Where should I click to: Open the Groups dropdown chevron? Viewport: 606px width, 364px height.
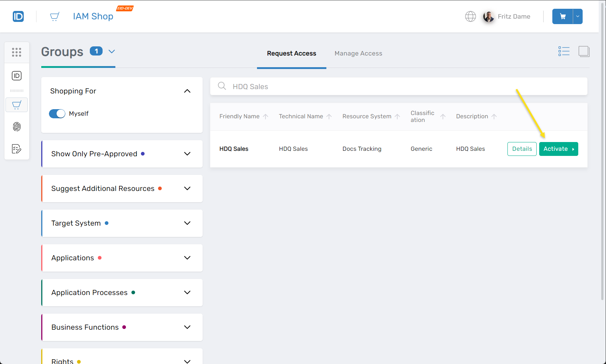point(112,51)
